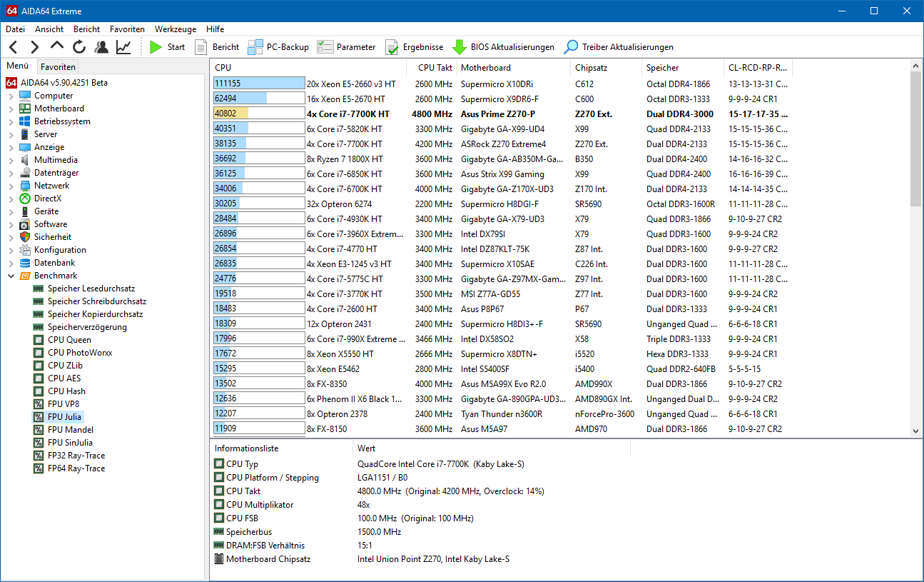Screen dimensions: 924x582
Task: Click the Forward arrow toolbar icon
Action: click(x=35, y=47)
